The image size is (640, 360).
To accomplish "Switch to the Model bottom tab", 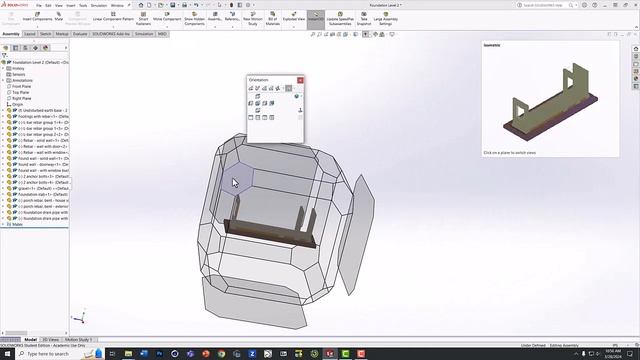I will pos(31,340).
